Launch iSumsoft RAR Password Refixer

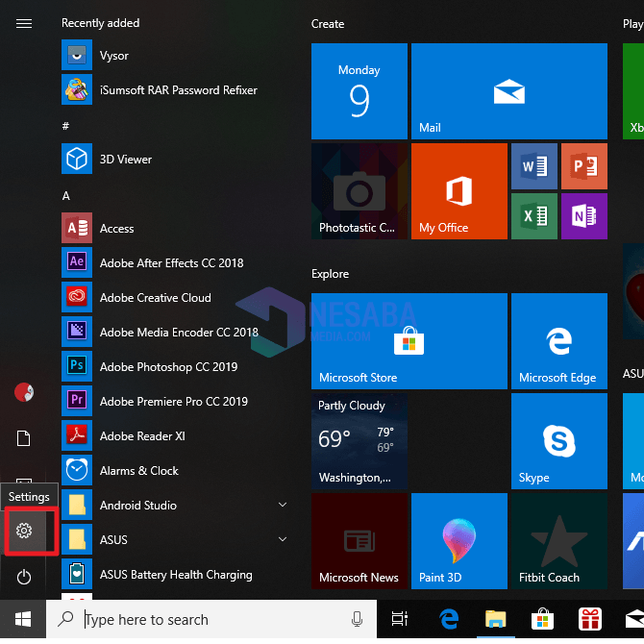[x=177, y=89]
